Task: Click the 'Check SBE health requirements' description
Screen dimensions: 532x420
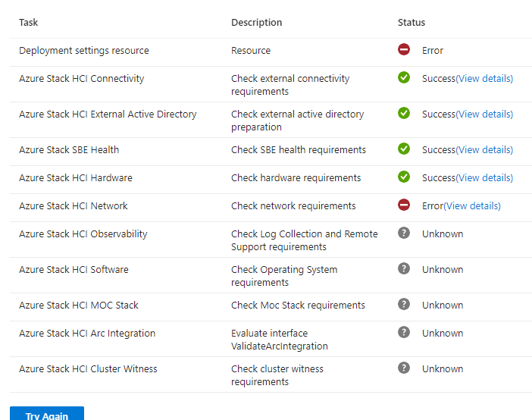Action: coord(299,150)
